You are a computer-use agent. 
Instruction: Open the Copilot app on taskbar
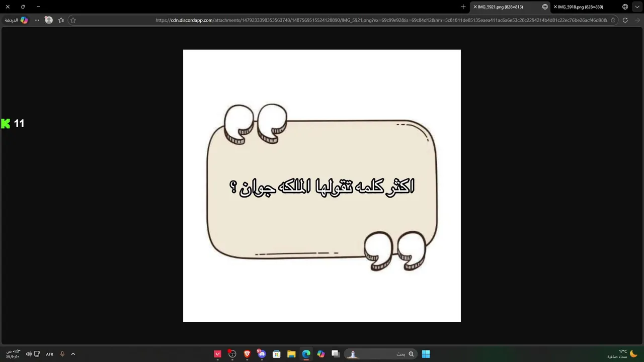tap(321, 354)
